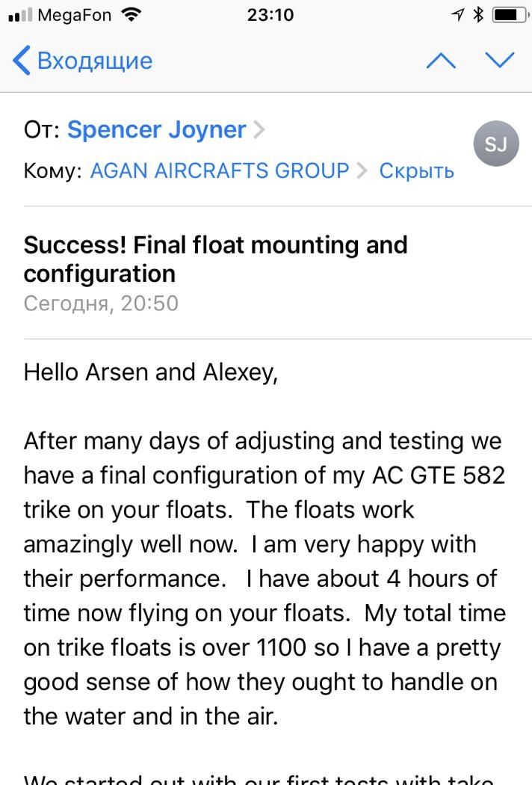The width and height of the screenshot is (532, 785).
Task: Tap the battery indicator icon
Action: point(510,15)
